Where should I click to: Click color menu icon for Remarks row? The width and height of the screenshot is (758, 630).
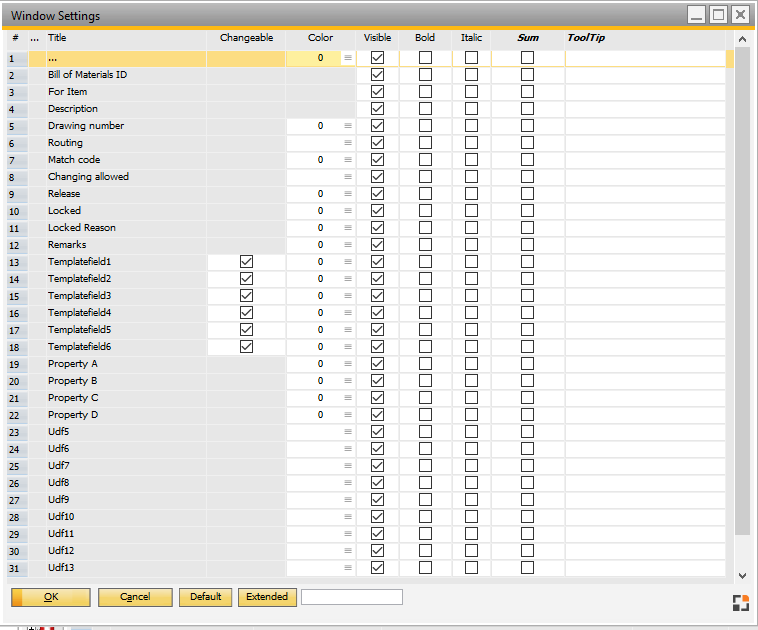[348, 245]
